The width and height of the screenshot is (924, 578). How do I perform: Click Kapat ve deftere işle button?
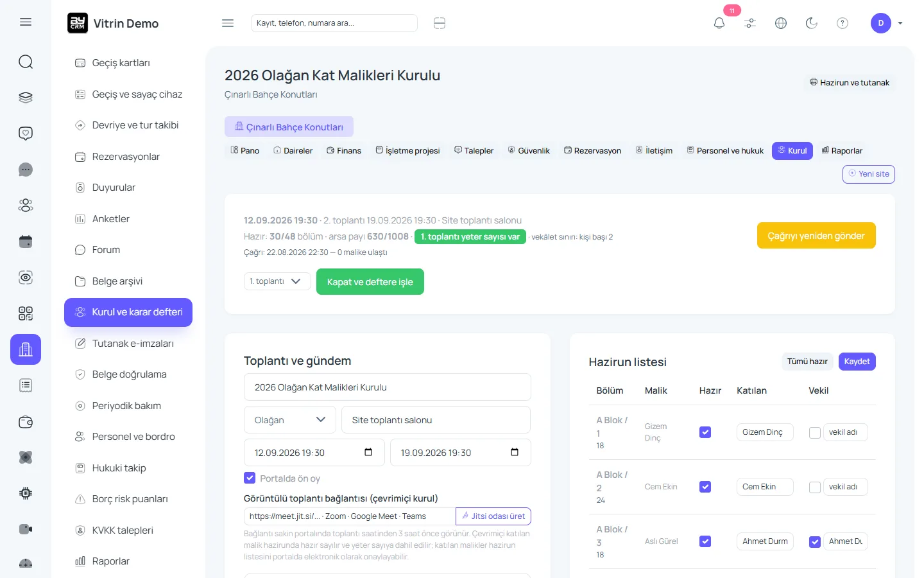pos(370,282)
